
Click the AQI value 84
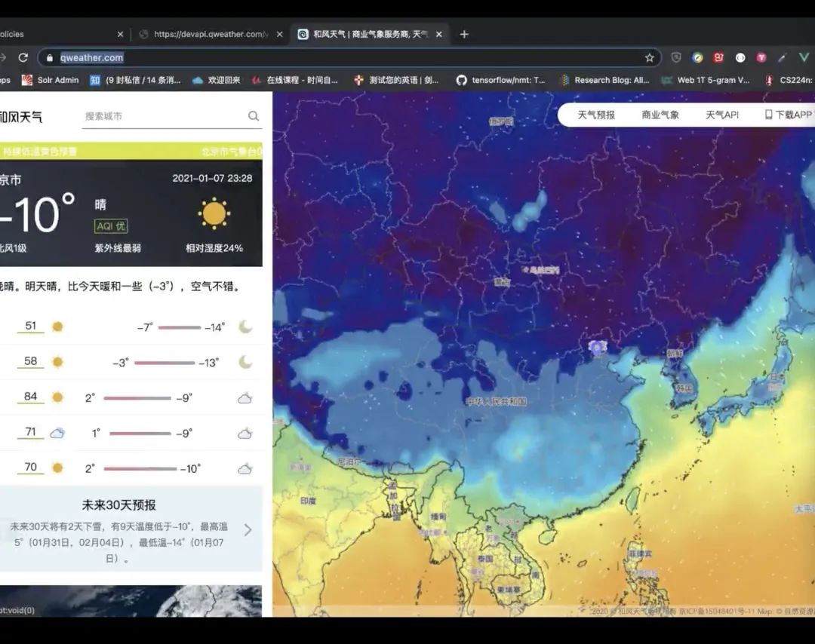[31, 396]
